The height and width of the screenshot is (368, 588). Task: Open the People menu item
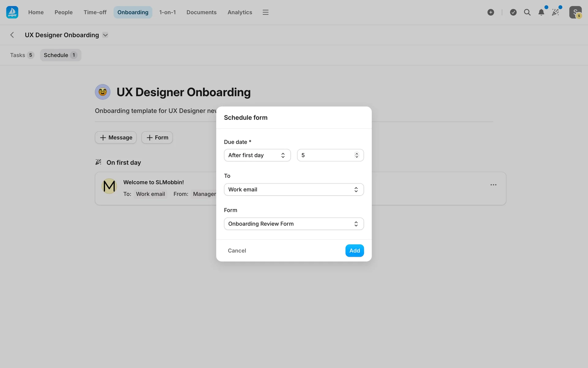click(x=63, y=12)
